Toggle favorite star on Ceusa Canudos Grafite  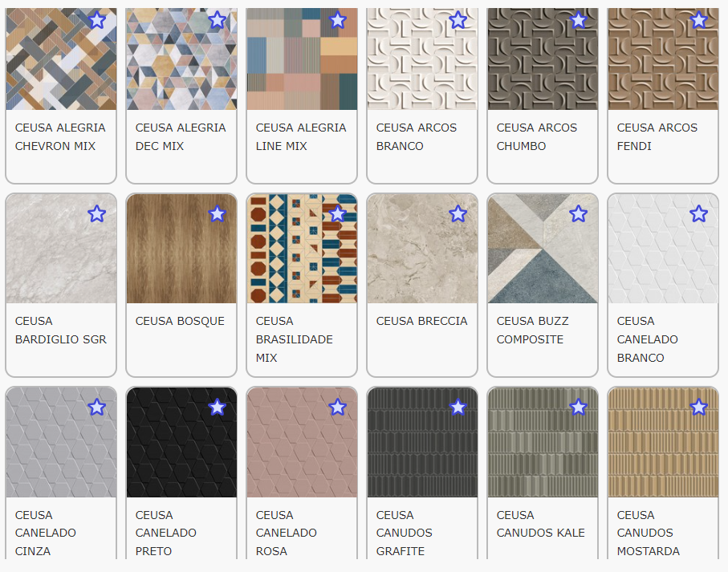click(x=458, y=407)
